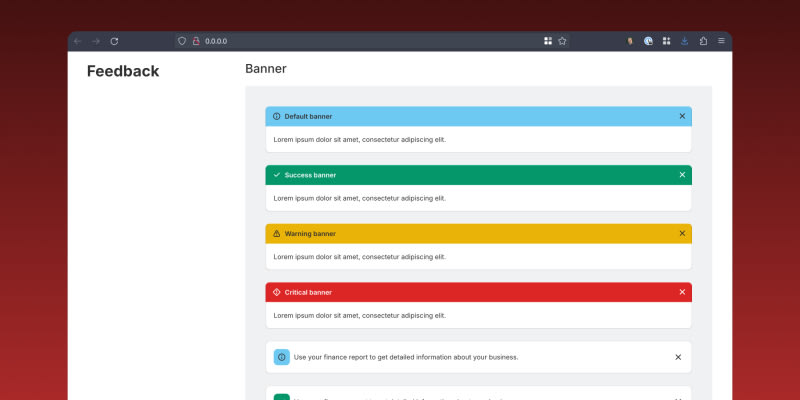Click the Banner section heading
Screen dimensions: 800x400
click(266, 69)
